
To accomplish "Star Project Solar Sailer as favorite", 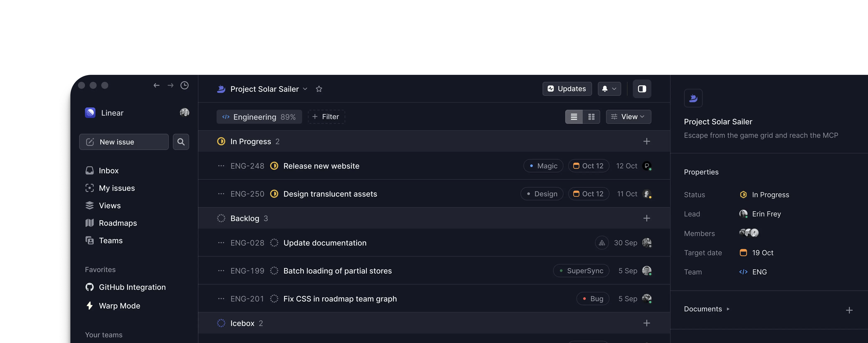I will click(319, 89).
